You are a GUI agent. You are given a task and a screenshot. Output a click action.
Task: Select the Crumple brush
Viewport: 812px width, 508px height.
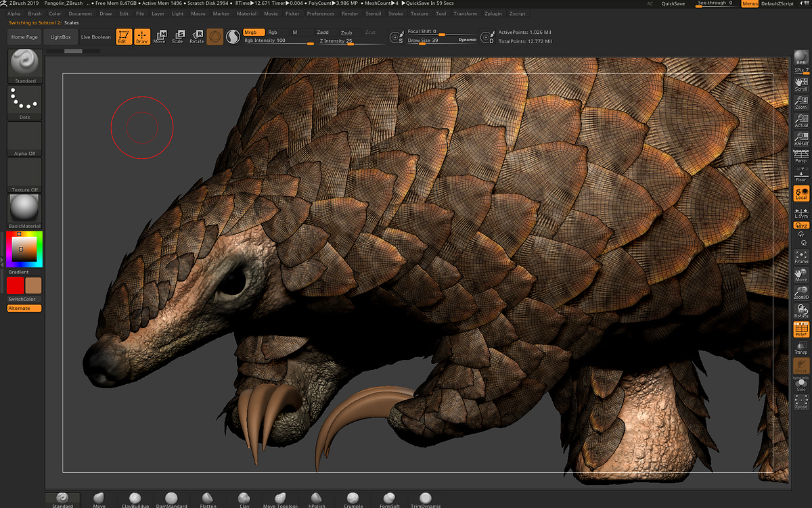tap(353, 500)
